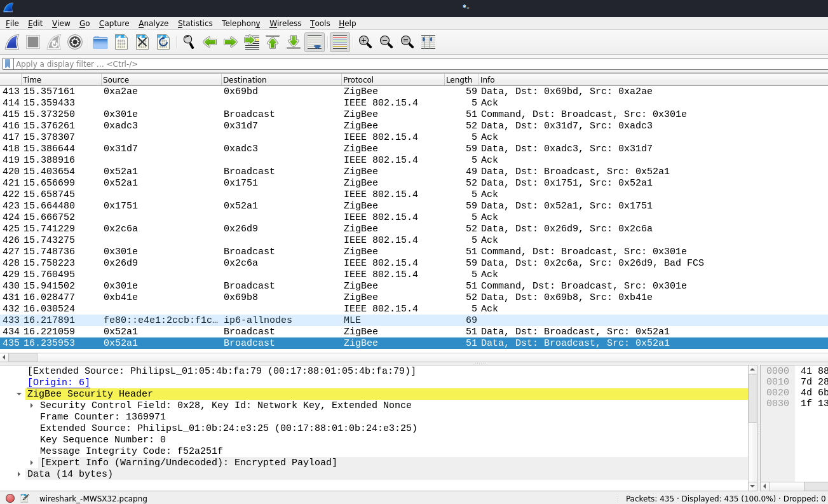Sort by Protocol column header
The height and width of the screenshot is (504, 828).
(393, 79)
